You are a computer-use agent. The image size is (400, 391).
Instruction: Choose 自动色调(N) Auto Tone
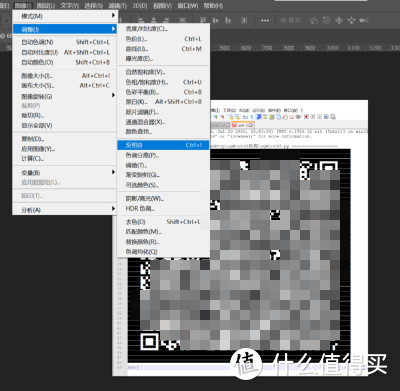pyautogui.click(x=64, y=42)
